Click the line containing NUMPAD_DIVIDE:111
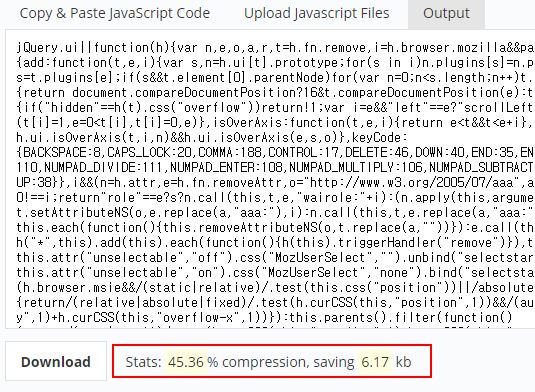This screenshot has width=535, height=392. 275,168
